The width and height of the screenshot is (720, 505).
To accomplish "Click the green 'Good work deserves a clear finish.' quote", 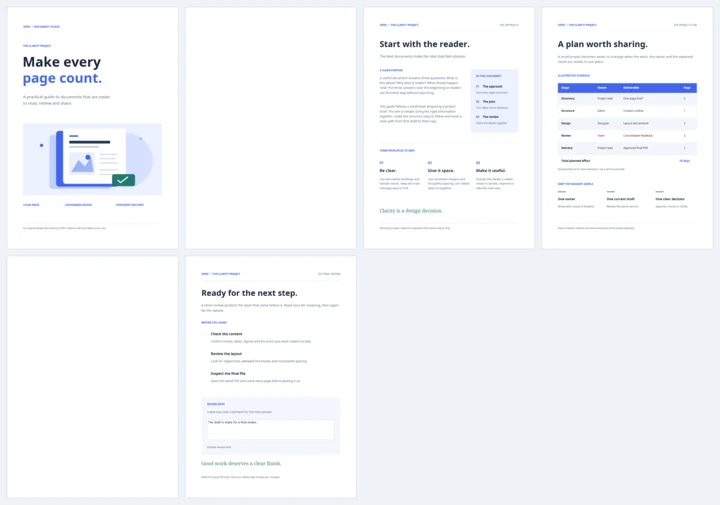I will pos(241,464).
